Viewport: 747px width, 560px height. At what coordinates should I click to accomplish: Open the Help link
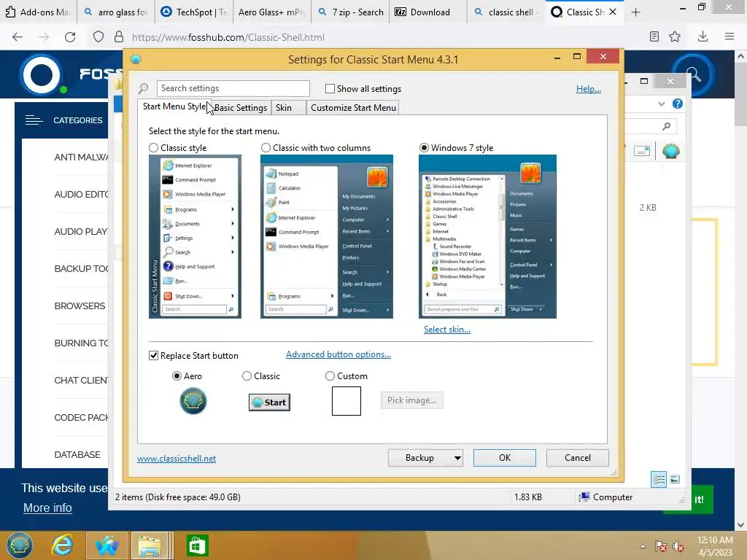(x=589, y=89)
